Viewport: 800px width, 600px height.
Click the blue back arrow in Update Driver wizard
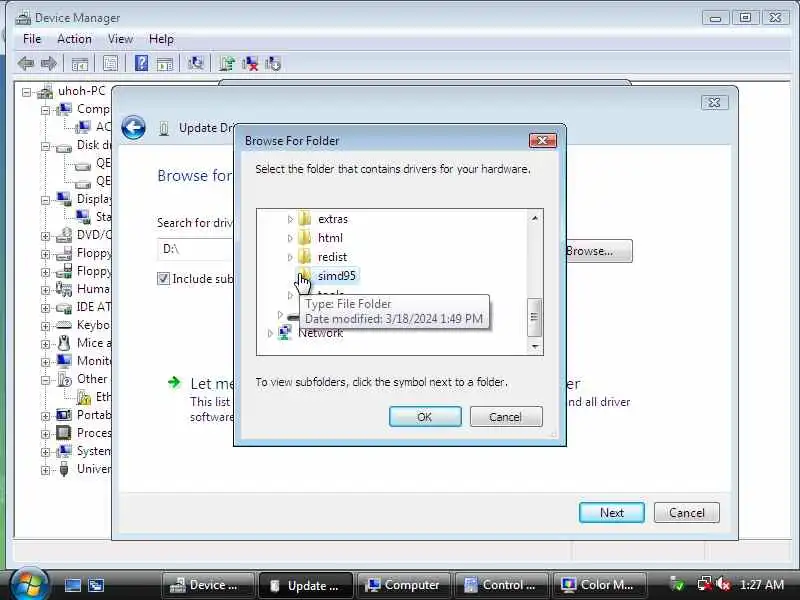pos(134,128)
